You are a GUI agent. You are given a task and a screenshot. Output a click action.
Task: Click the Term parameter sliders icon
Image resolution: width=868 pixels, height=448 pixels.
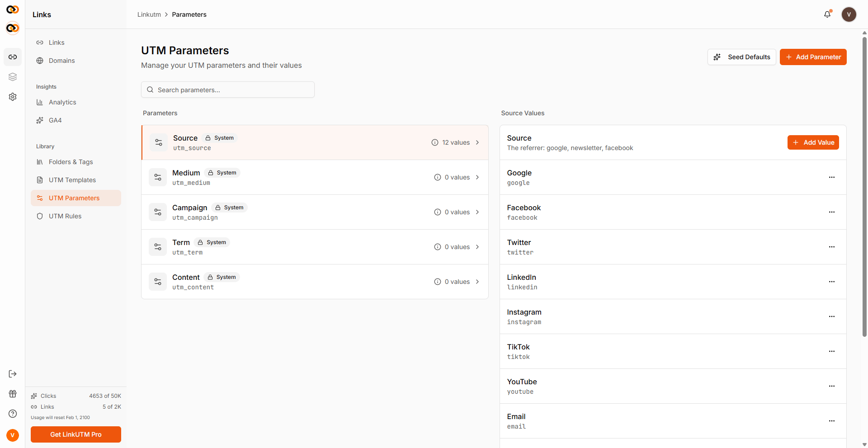click(158, 247)
